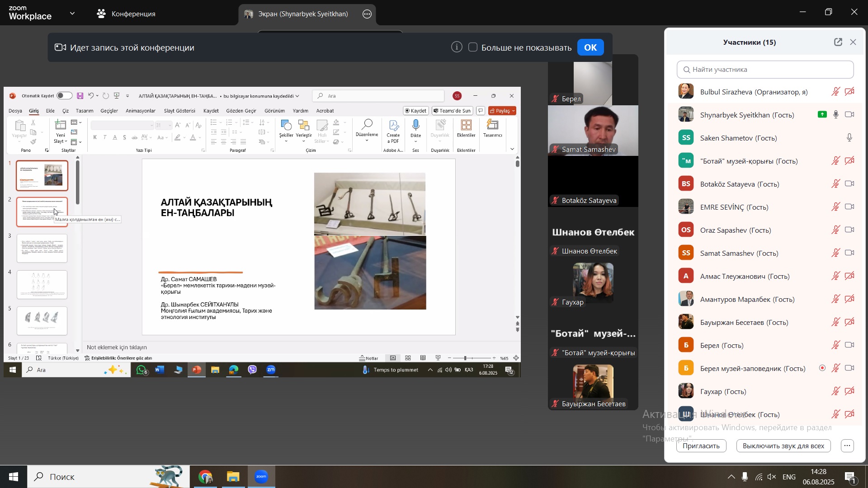
Task: Click the more options ellipsis in the participants panel
Action: pyautogui.click(x=847, y=446)
